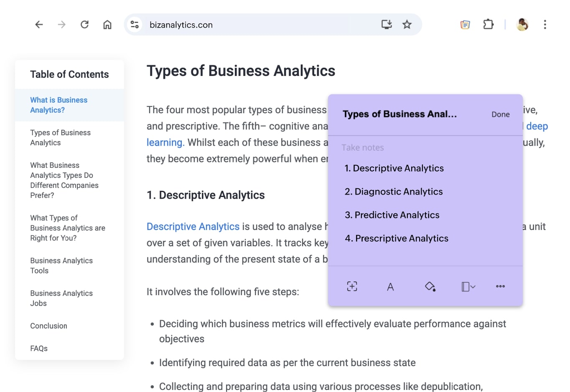The height and width of the screenshot is (392, 570).
Task: Open site information icon in address bar
Action: click(x=135, y=25)
